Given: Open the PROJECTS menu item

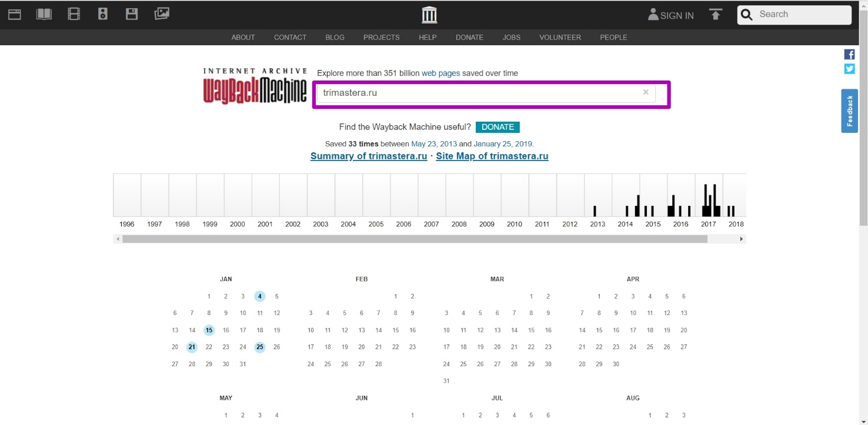Looking at the screenshot, I should pyautogui.click(x=381, y=37).
